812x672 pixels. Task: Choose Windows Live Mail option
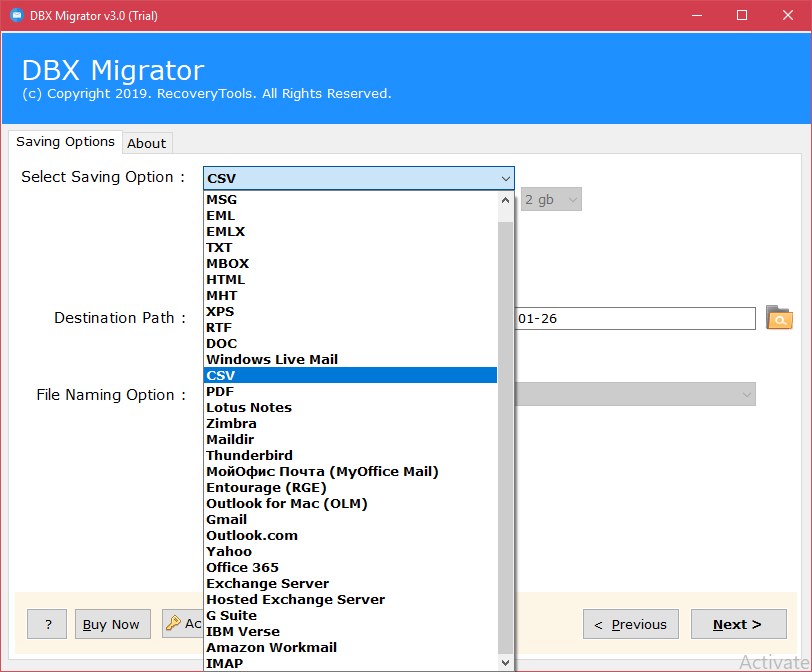click(x=351, y=360)
